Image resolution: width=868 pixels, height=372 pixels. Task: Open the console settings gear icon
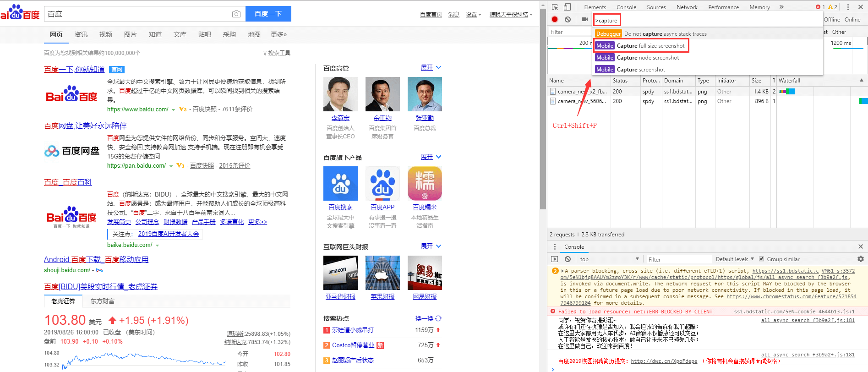click(860, 259)
